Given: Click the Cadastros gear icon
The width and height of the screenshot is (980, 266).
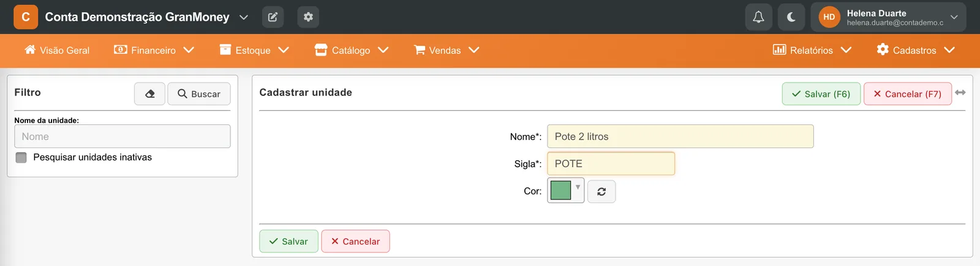Looking at the screenshot, I should coord(883,49).
